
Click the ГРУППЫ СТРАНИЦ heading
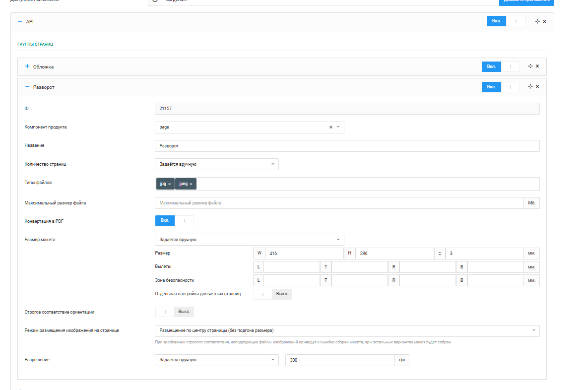pos(35,44)
